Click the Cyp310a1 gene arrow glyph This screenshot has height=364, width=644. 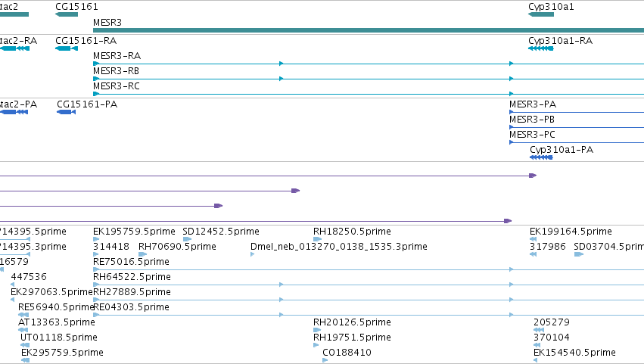click(541, 14)
